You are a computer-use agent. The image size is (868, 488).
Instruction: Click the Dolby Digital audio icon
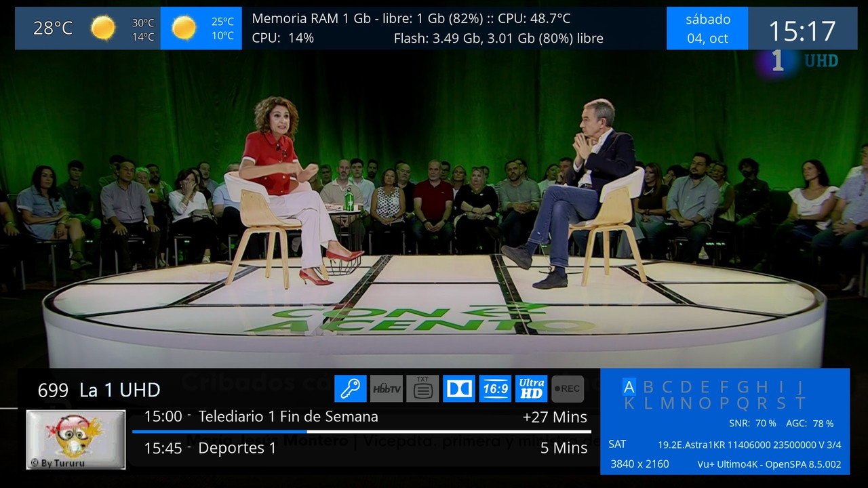(458, 388)
